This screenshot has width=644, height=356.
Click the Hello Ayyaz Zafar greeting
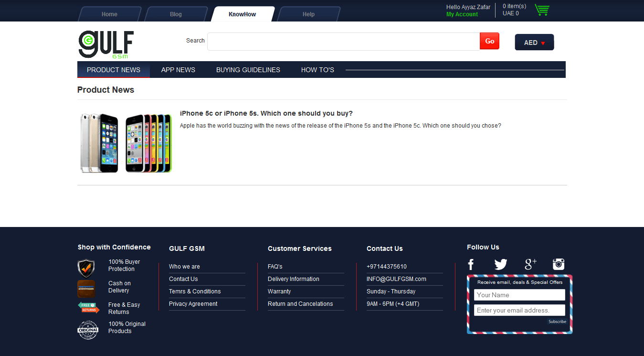click(468, 7)
